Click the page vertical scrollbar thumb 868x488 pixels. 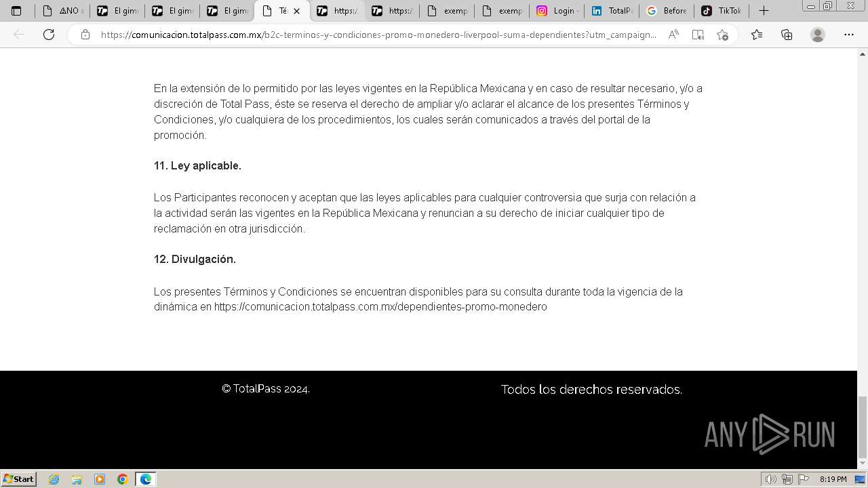pyautogui.click(x=863, y=427)
